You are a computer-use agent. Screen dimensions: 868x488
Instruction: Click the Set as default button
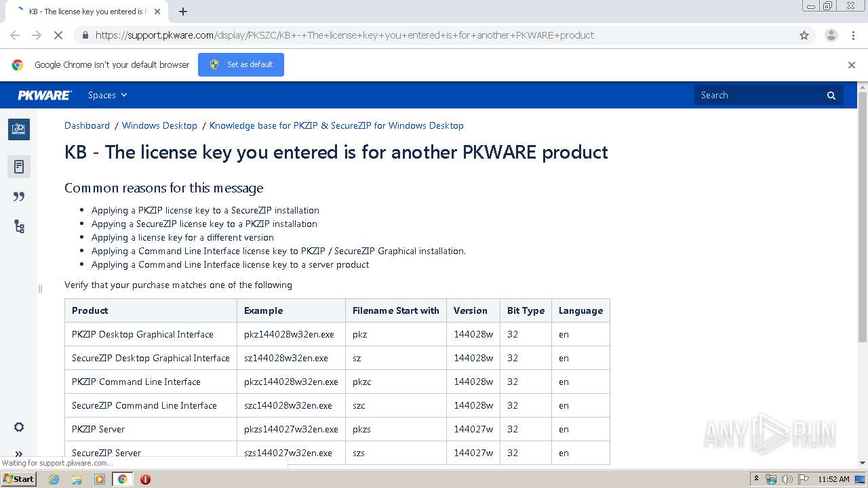pyautogui.click(x=241, y=65)
